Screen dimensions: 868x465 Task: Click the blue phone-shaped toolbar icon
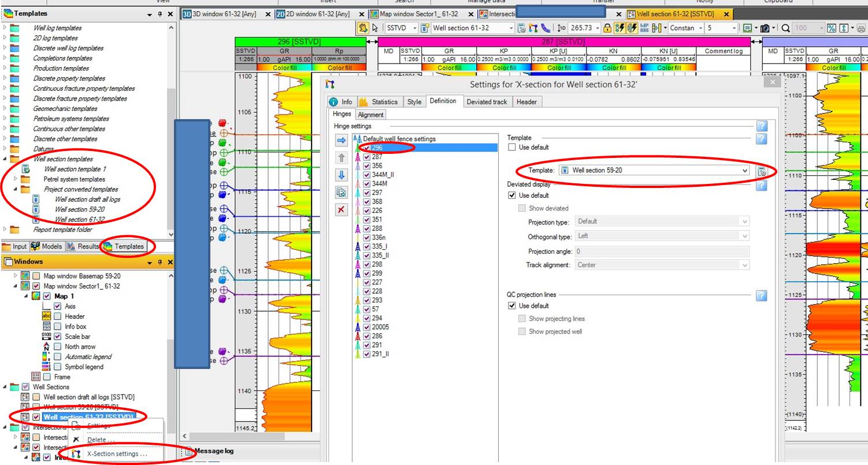click(546, 28)
